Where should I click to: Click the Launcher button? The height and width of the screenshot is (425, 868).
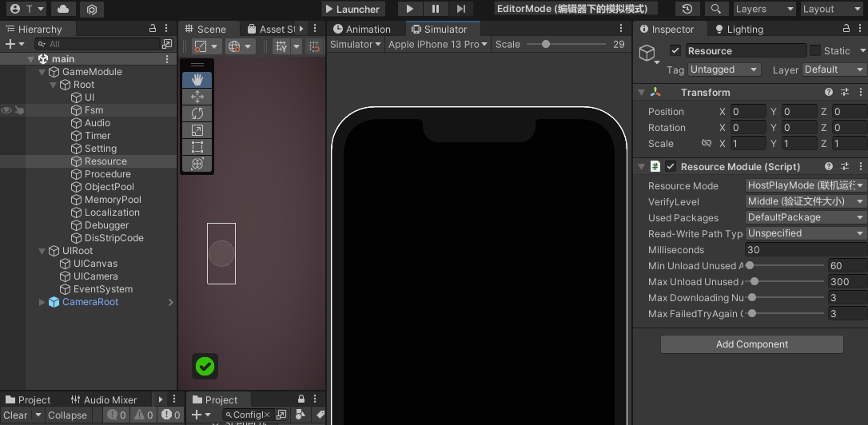(x=352, y=9)
